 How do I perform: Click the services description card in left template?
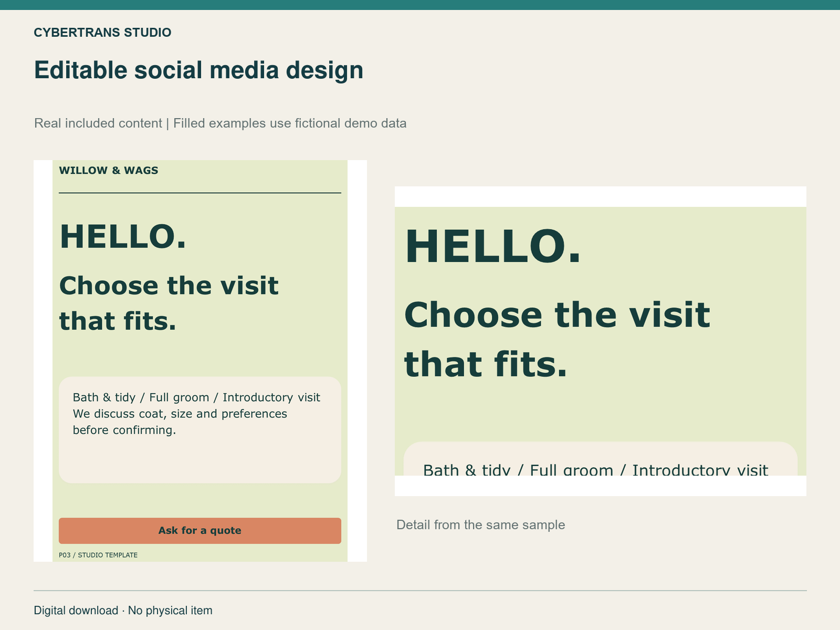[x=200, y=430]
